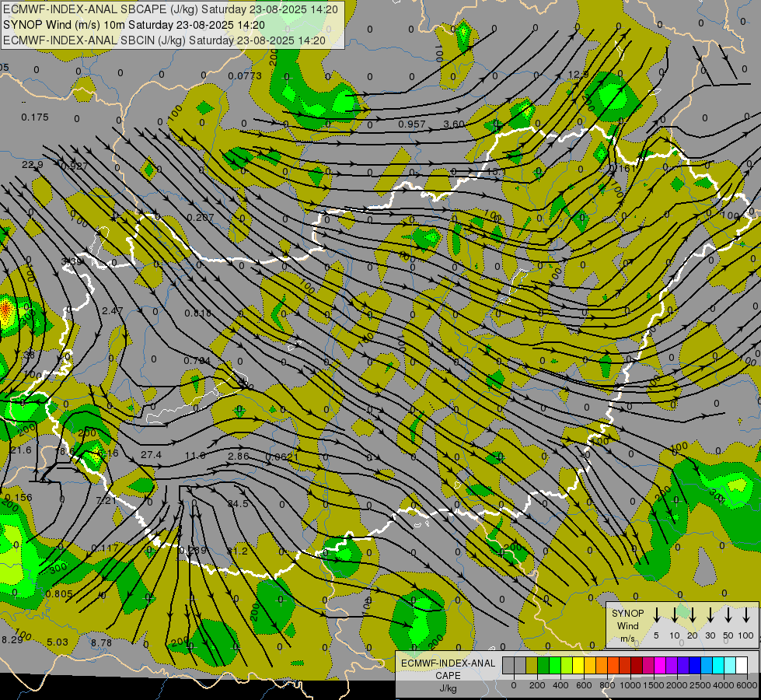Click the red-orange CAPE hotspot at map edge

tap(5, 309)
